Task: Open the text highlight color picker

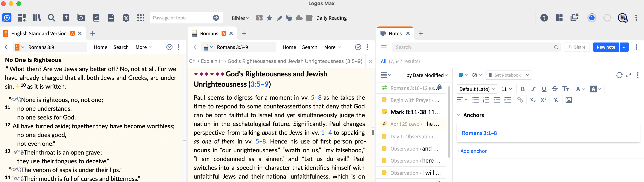Action: coord(595,89)
